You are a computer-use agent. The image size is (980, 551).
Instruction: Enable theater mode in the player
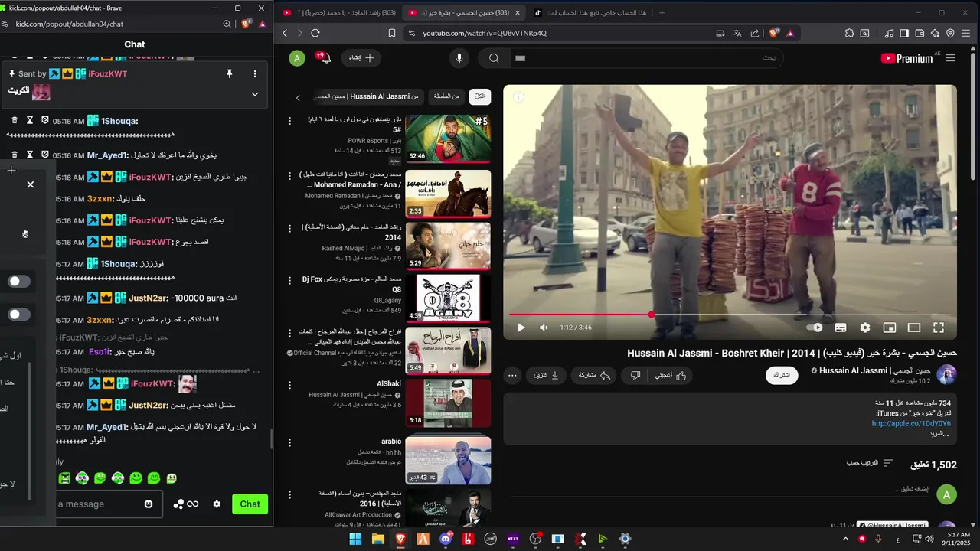tap(914, 328)
